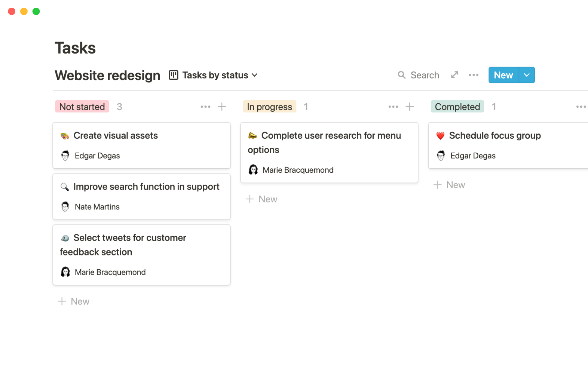Click + New under the In progress column
Image resolution: width=588 pixels, height=368 pixels.
pyautogui.click(x=262, y=199)
